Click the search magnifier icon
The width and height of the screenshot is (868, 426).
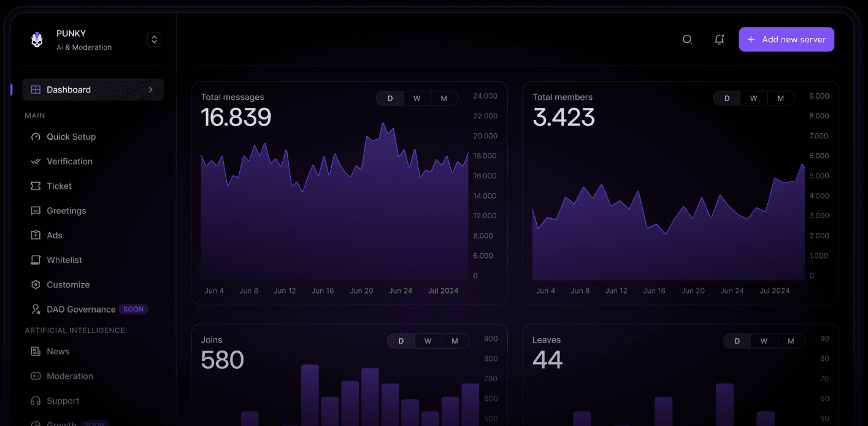coord(687,39)
